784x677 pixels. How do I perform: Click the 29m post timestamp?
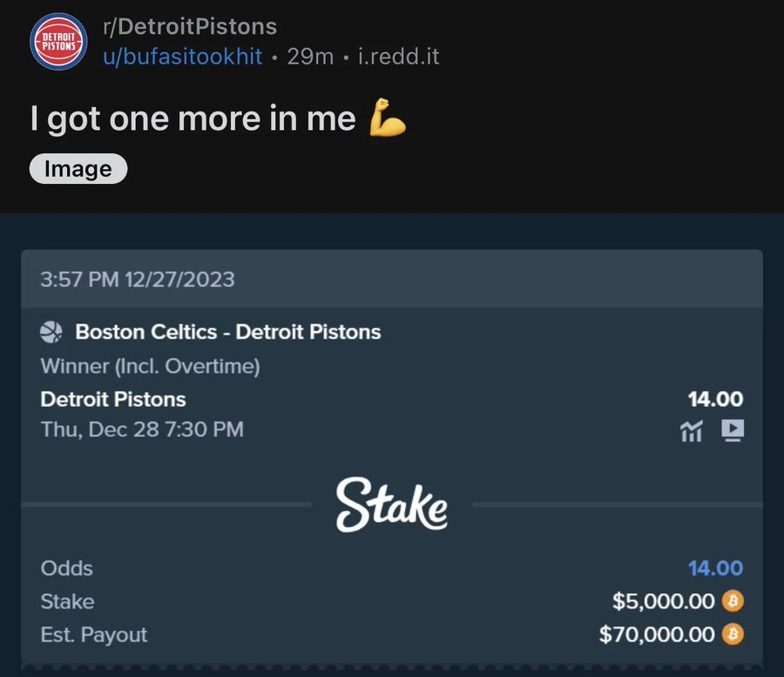[310, 57]
